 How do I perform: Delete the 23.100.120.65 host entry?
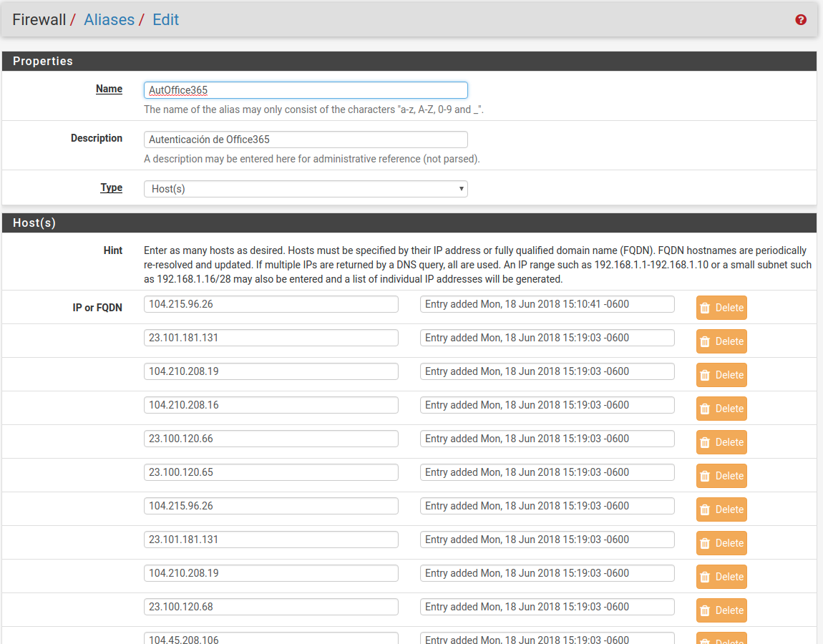point(721,476)
